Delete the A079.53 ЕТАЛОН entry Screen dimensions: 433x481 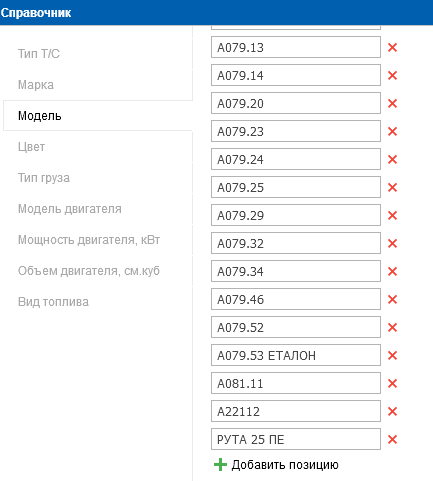[392, 355]
